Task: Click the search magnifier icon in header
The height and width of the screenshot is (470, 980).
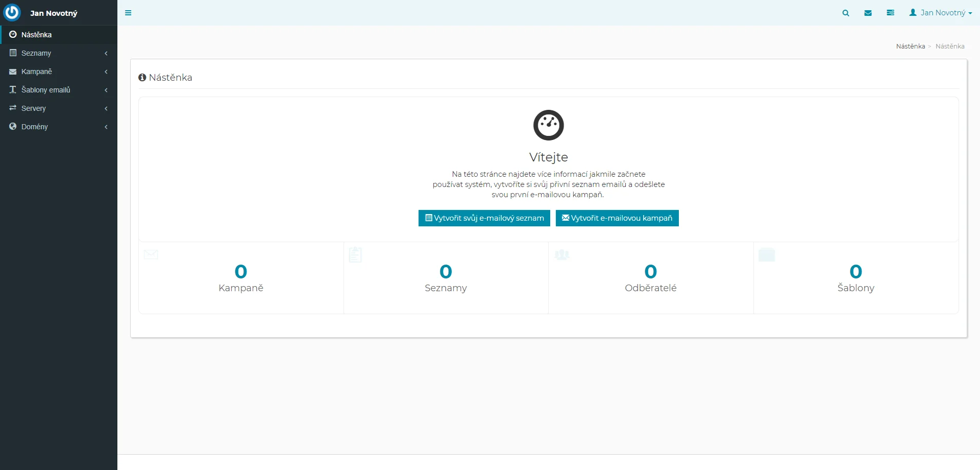Action: 846,13
